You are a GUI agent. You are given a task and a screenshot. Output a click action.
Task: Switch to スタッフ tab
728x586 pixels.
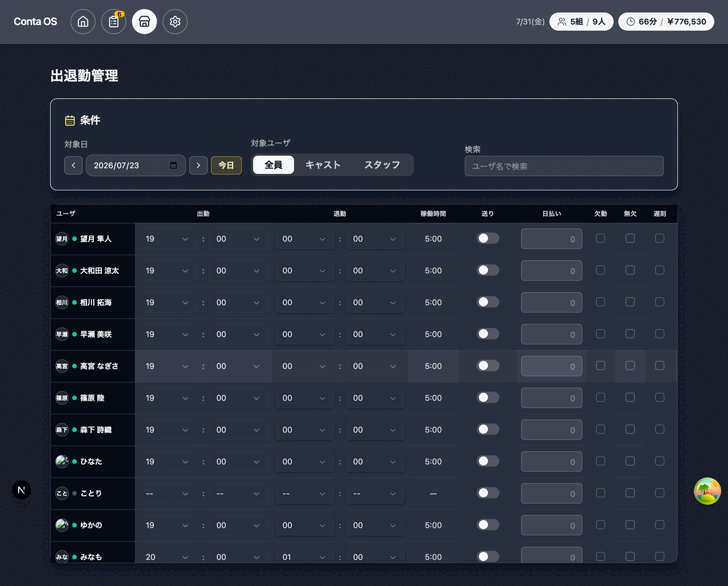[x=382, y=165]
